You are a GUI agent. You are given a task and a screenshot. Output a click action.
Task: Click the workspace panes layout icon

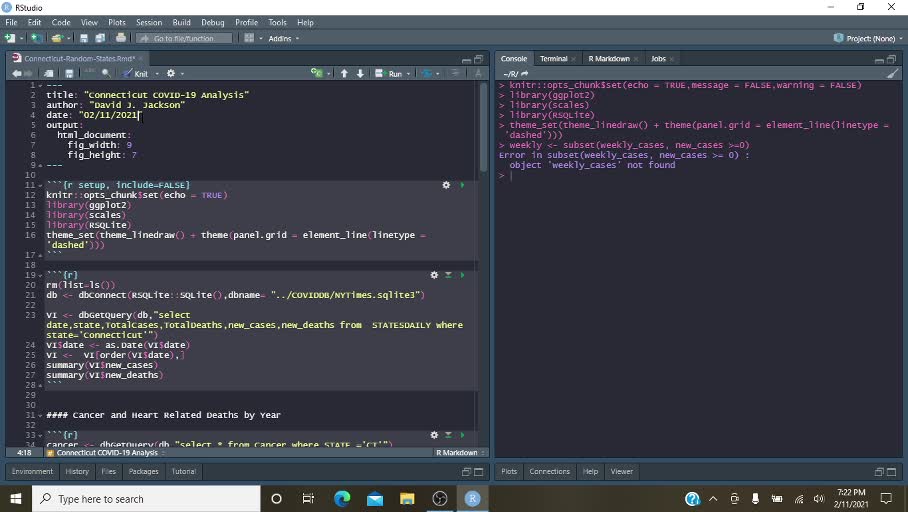click(x=250, y=38)
